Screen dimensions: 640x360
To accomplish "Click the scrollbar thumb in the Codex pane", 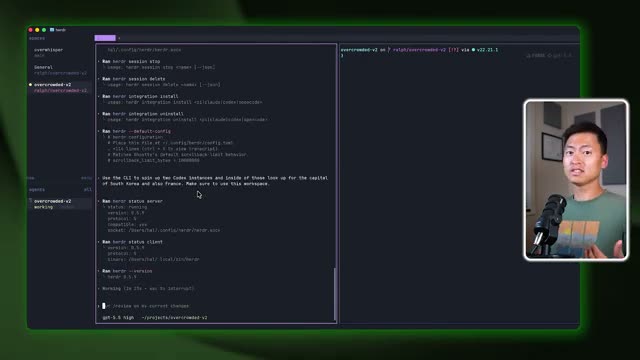I will (x=335, y=294).
